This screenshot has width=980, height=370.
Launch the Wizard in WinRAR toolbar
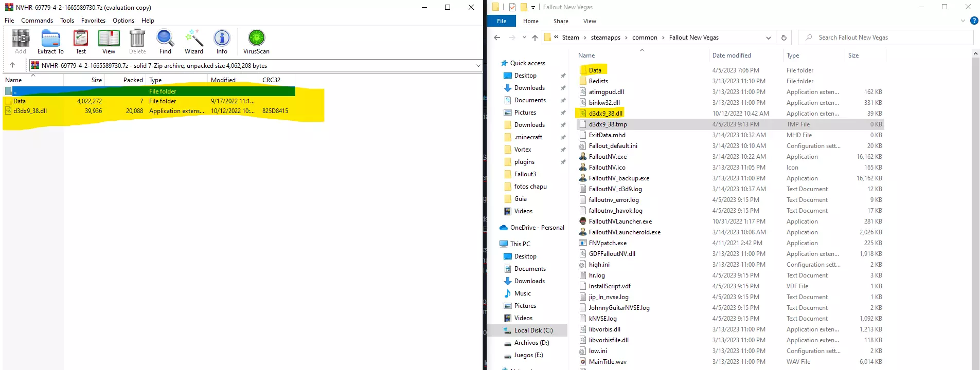pyautogui.click(x=194, y=42)
